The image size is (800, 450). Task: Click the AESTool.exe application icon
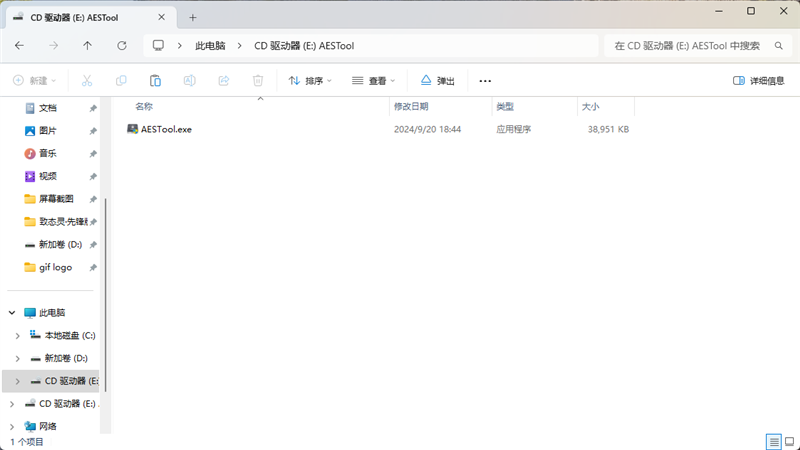pyautogui.click(x=133, y=129)
